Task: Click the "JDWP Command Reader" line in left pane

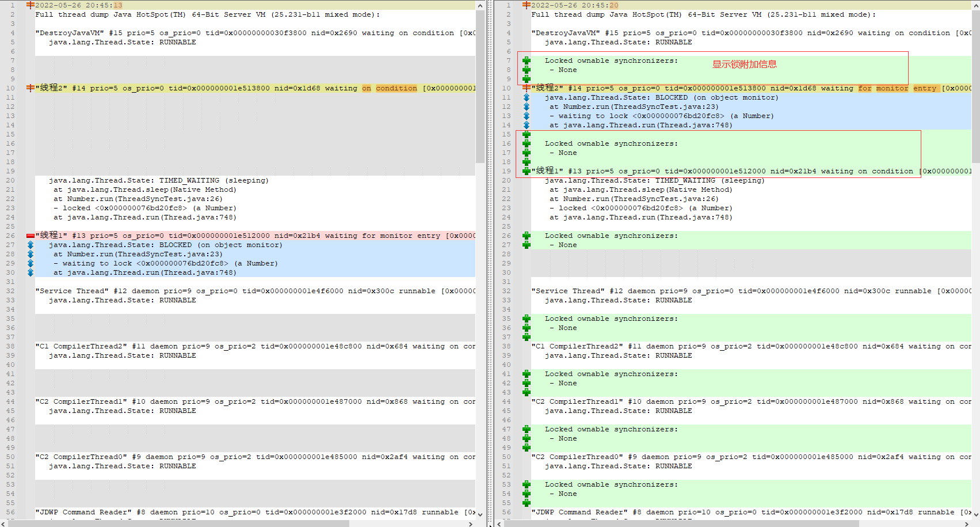Action: pos(255,512)
